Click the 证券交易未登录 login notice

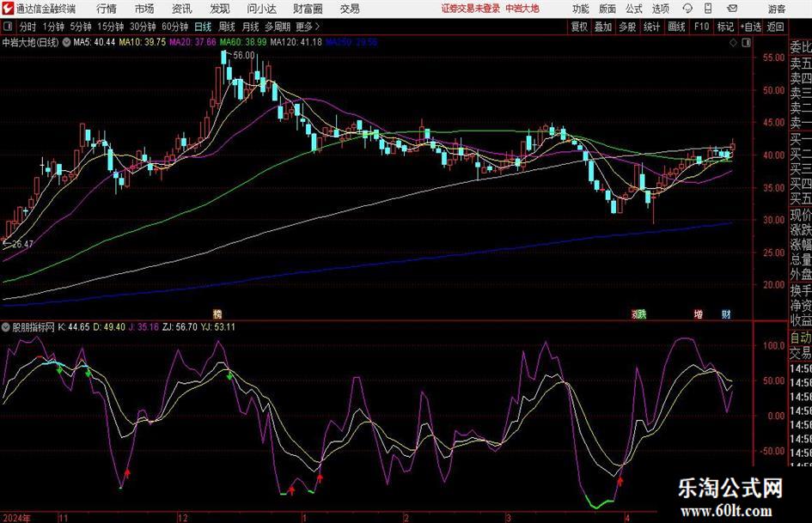(471, 9)
